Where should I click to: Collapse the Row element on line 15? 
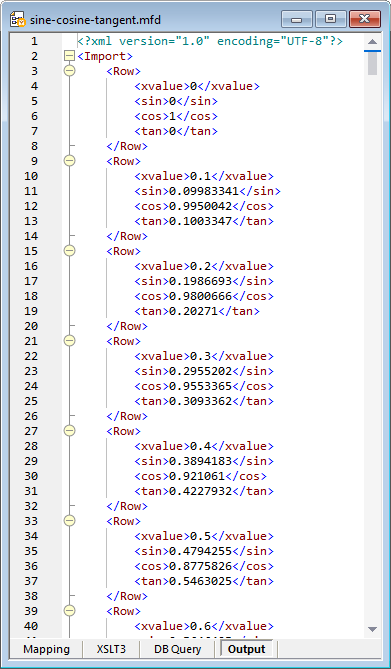coord(69,251)
